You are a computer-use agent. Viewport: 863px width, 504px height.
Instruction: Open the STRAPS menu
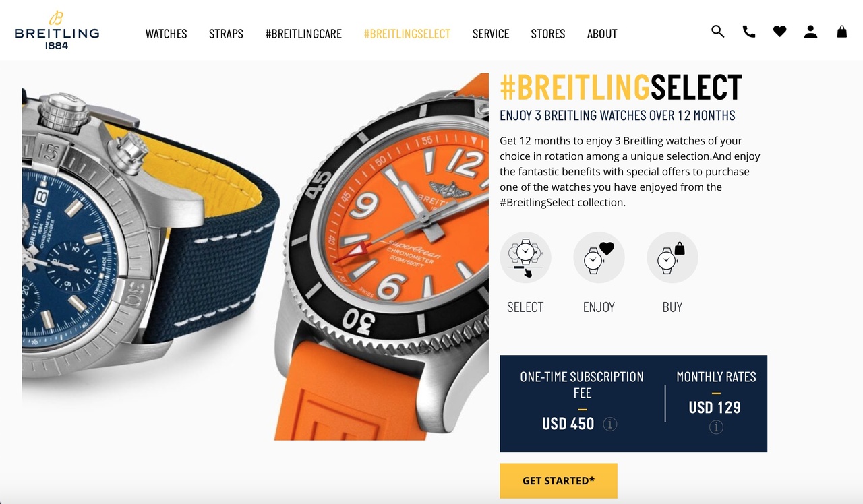coord(226,34)
